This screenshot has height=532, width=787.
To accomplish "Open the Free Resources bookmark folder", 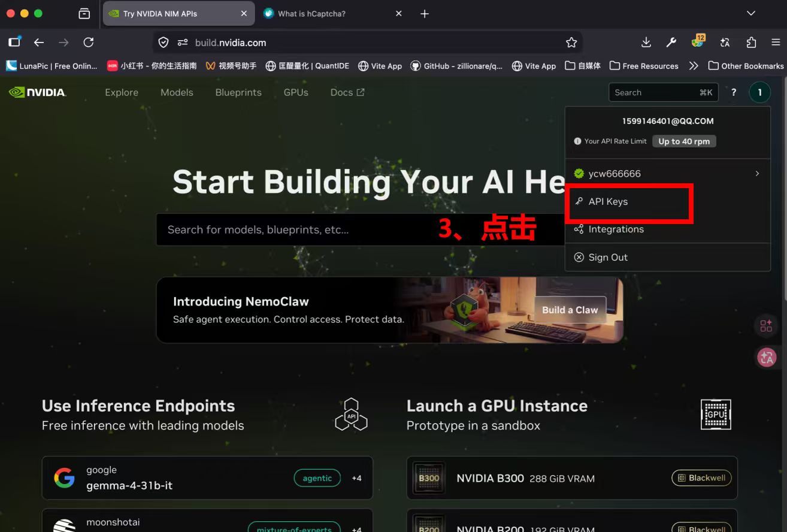I will [x=644, y=66].
